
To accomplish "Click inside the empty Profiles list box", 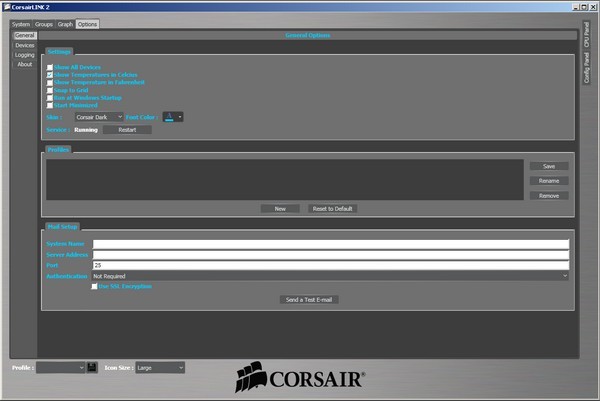I will point(285,179).
